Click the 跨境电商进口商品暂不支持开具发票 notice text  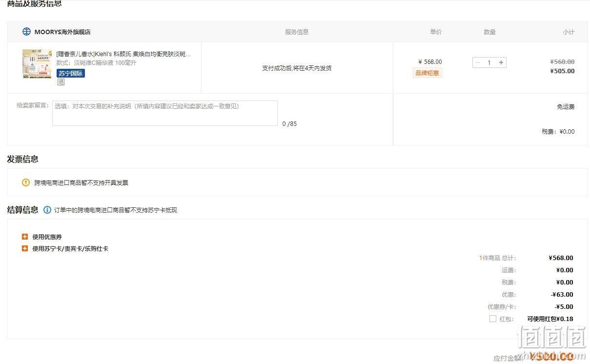click(x=81, y=183)
